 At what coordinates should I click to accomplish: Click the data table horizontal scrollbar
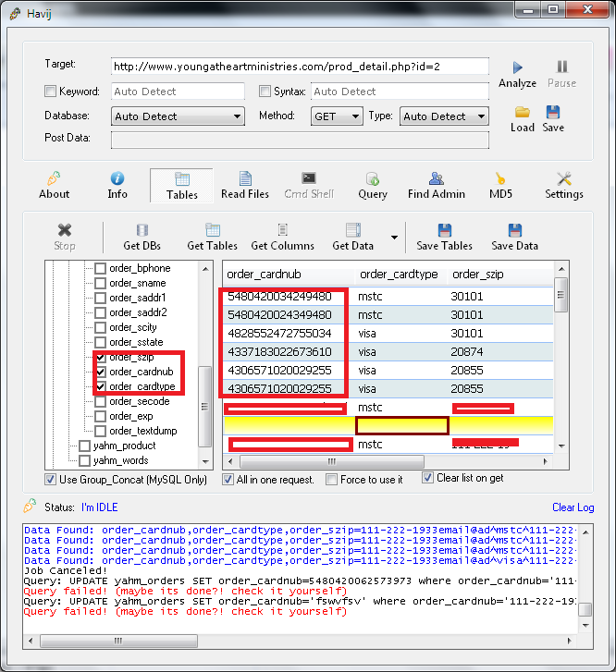(332, 461)
